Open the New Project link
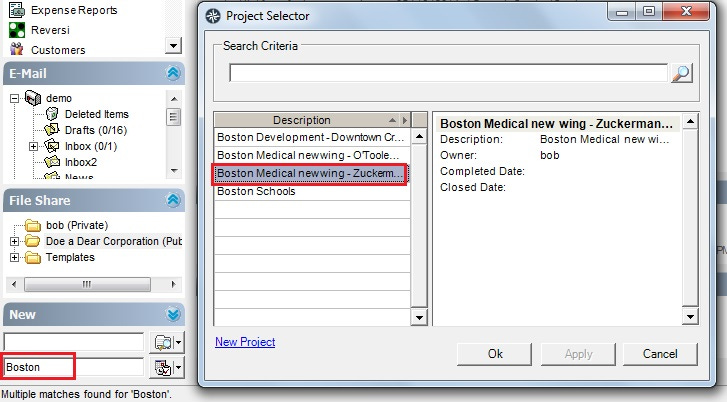Image resolution: width=727 pixels, height=402 pixels. click(x=245, y=342)
